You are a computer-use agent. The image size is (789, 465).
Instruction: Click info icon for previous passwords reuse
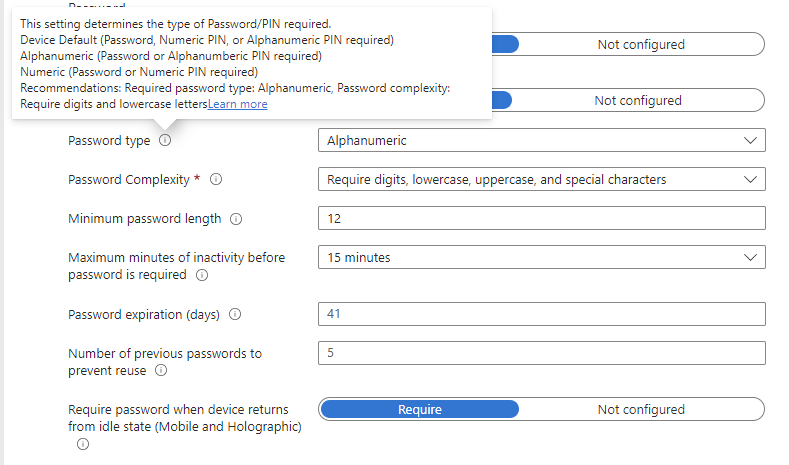click(x=161, y=371)
